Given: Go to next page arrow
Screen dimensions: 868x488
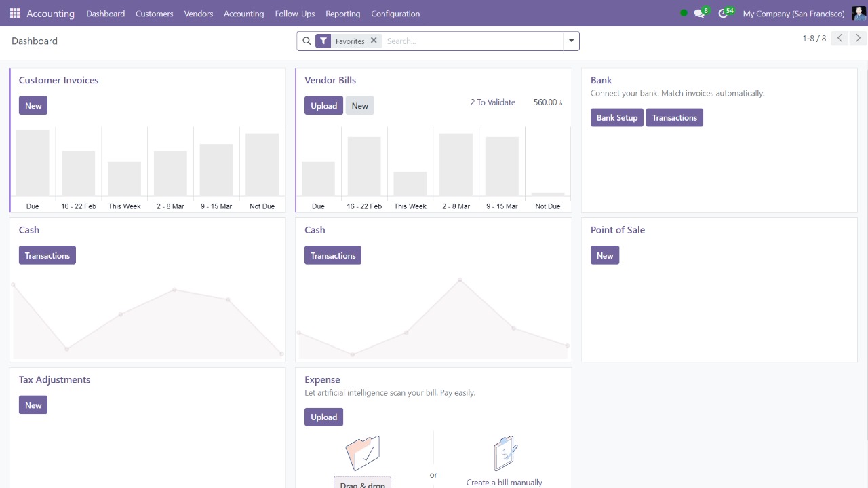Looking at the screenshot, I should coord(859,39).
